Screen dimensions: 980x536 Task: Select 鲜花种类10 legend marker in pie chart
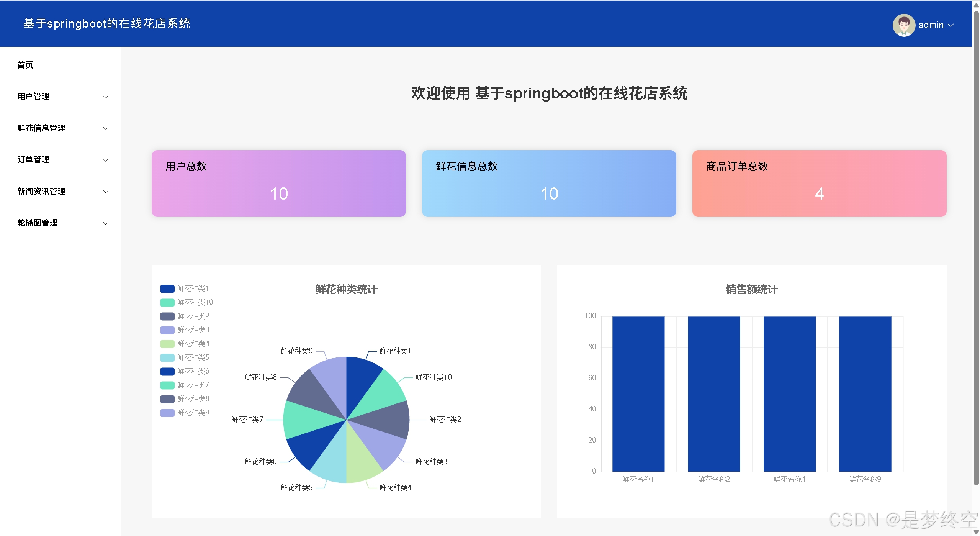(x=167, y=302)
